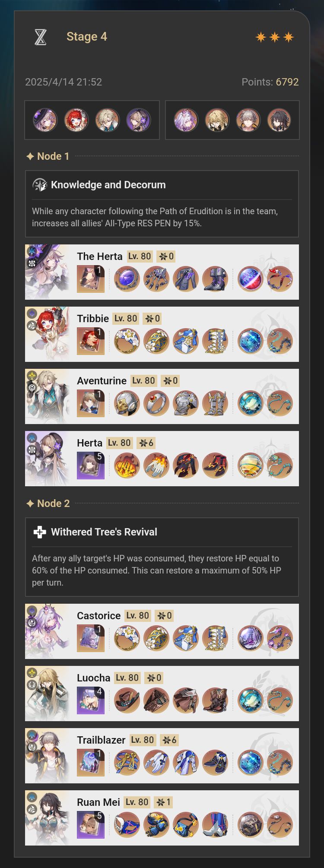Click The Herta's light cone icon

[x=91, y=279]
